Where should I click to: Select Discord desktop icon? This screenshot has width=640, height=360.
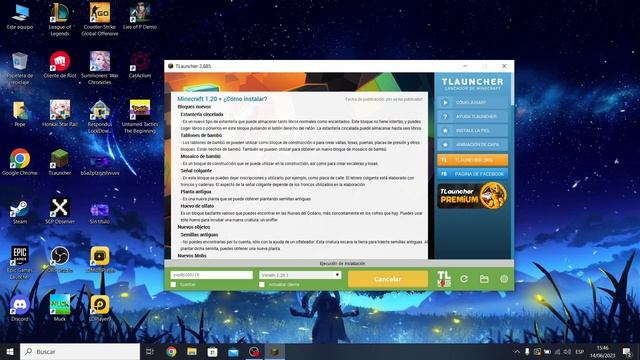20,308
